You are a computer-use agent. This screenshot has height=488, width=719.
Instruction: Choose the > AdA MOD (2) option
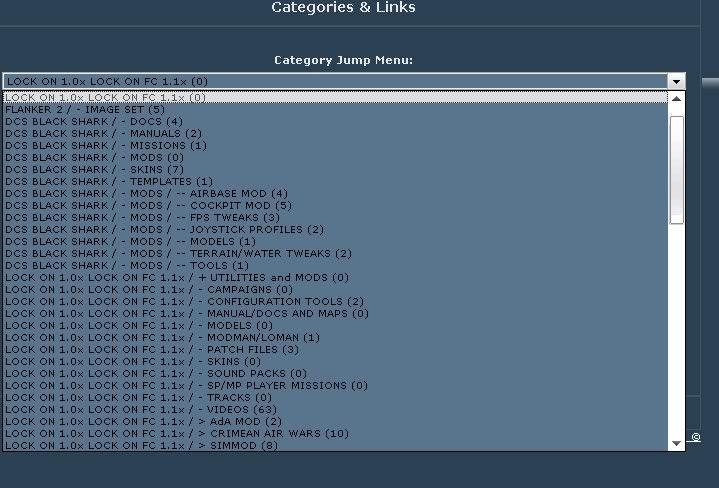(335, 421)
